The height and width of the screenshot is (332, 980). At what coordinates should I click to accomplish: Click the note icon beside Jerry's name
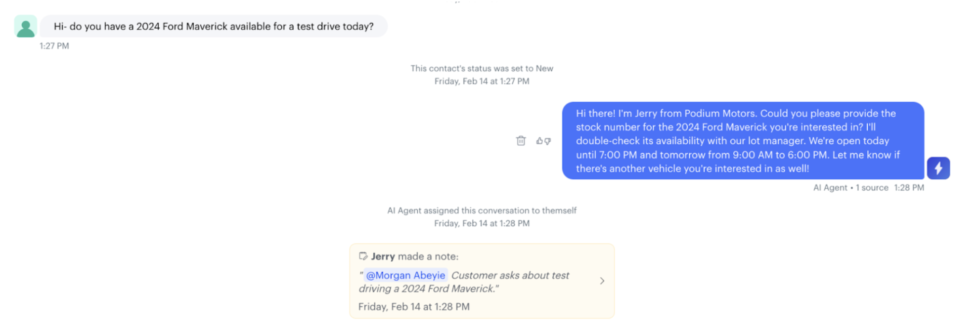pyautogui.click(x=363, y=256)
